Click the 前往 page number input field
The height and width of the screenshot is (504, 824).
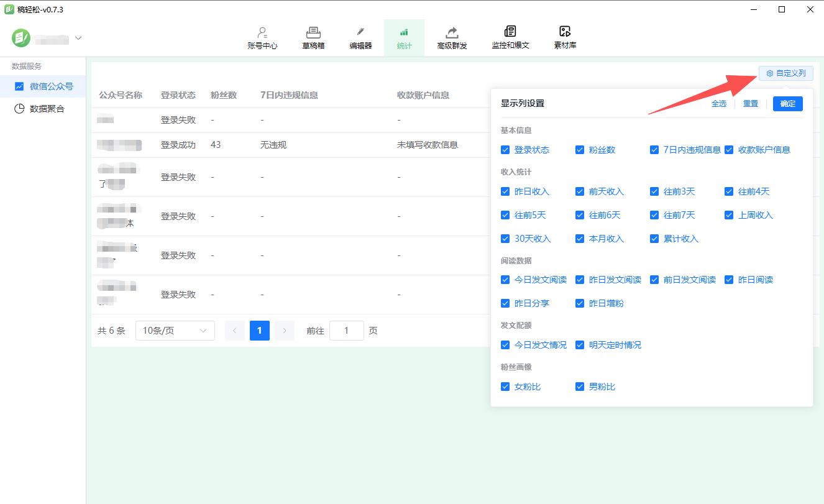346,331
